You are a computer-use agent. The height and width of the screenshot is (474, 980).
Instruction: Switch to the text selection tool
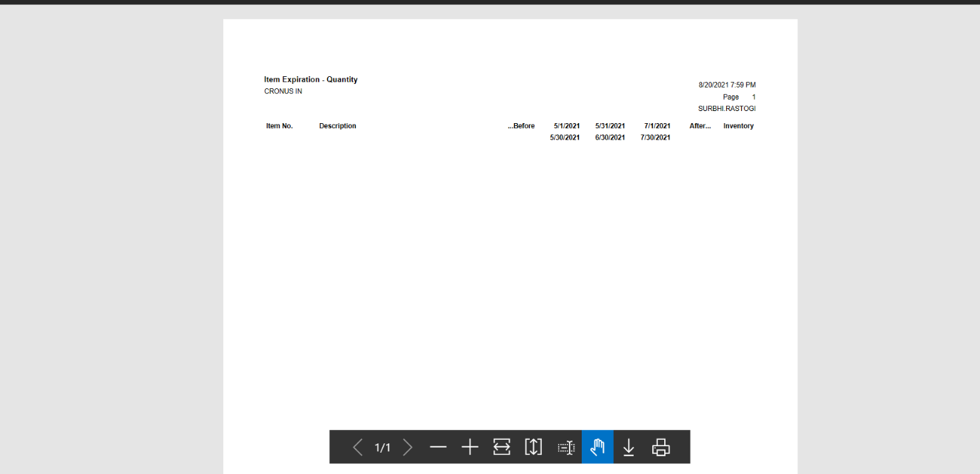565,447
